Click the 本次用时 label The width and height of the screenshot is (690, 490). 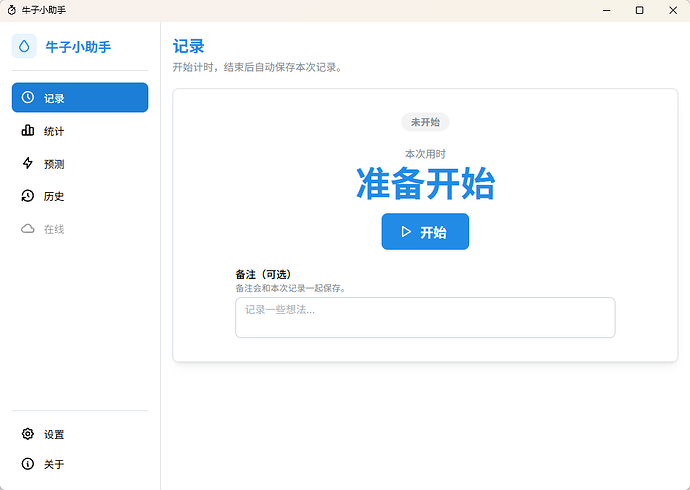(425, 154)
